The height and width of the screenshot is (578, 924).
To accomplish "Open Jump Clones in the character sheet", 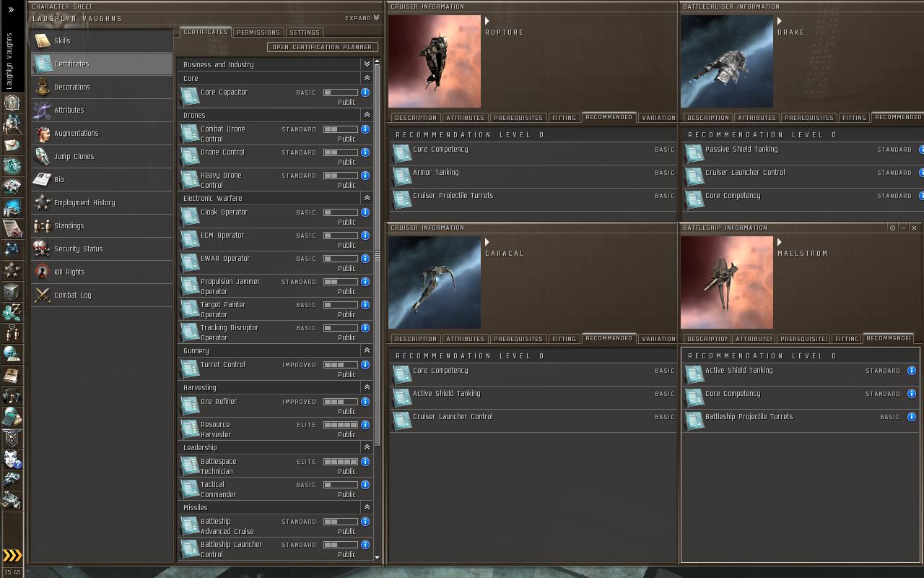I will 74,157.
